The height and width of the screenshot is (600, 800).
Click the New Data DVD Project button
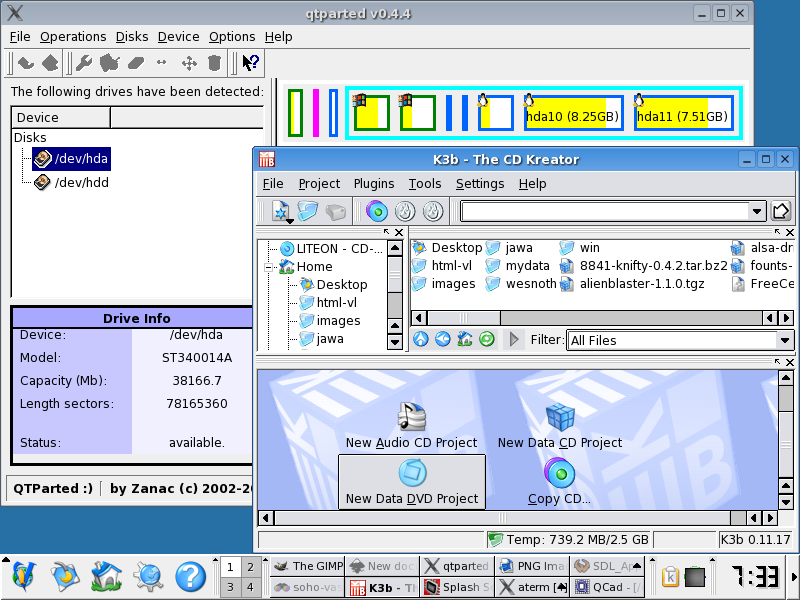(412, 481)
